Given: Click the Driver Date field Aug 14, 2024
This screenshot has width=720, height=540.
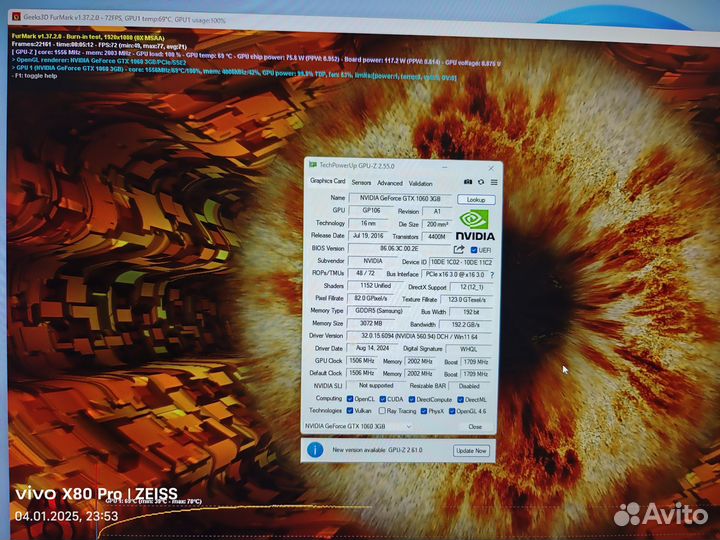Looking at the screenshot, I should point(372,348).
